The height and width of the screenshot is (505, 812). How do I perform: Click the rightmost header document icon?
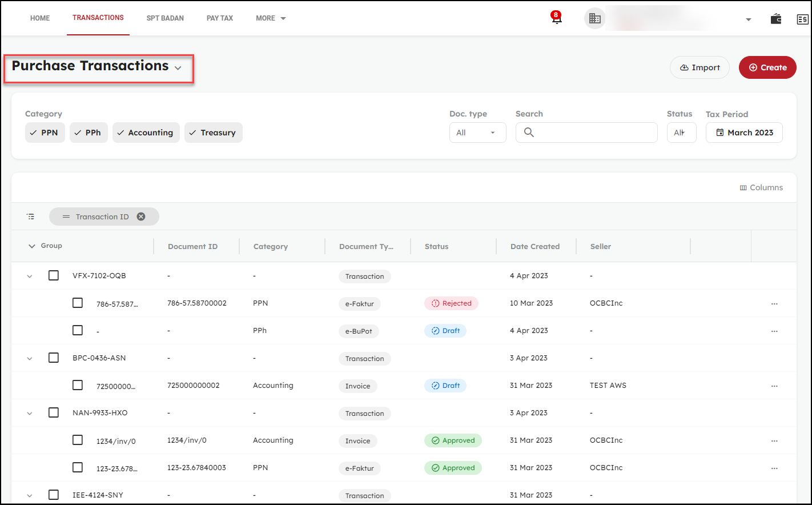[x=802, y=19]
